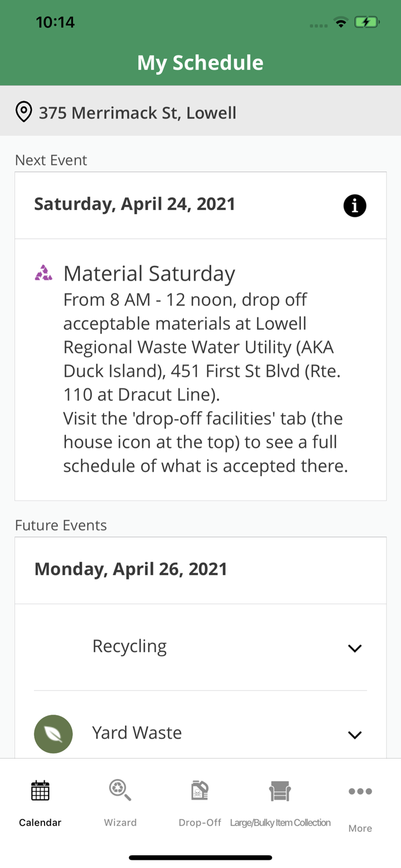This screenshot has height=868, width=401.
Task: Tap the Monday, April 26, 2021 header
Action: click(x=131, y=569)
